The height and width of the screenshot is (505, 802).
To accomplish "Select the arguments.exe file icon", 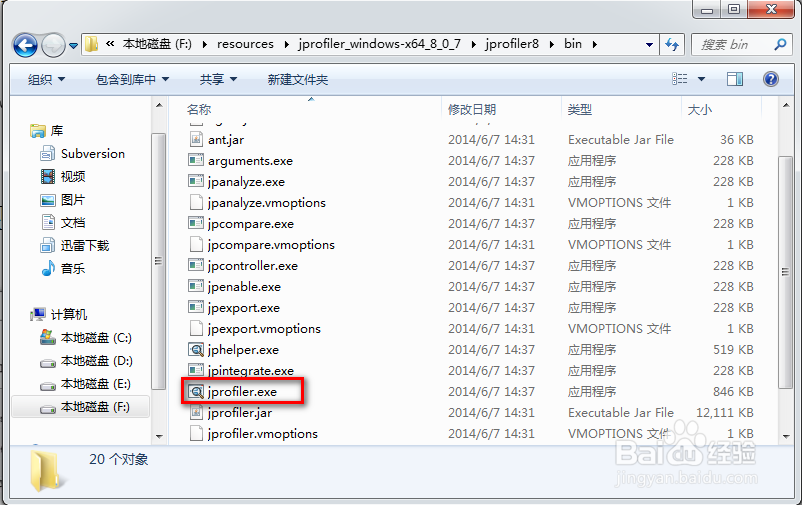I will tap(196, 160).
